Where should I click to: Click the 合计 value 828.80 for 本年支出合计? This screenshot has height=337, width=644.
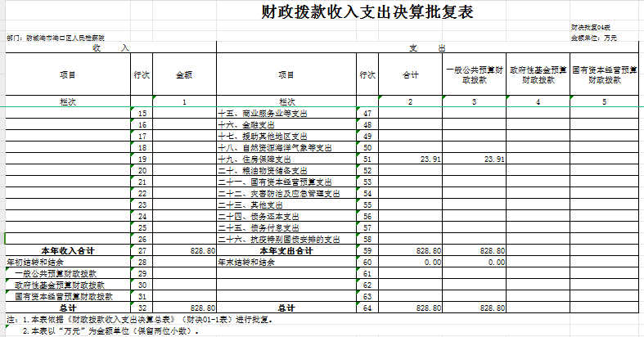[x=410, y=251]
